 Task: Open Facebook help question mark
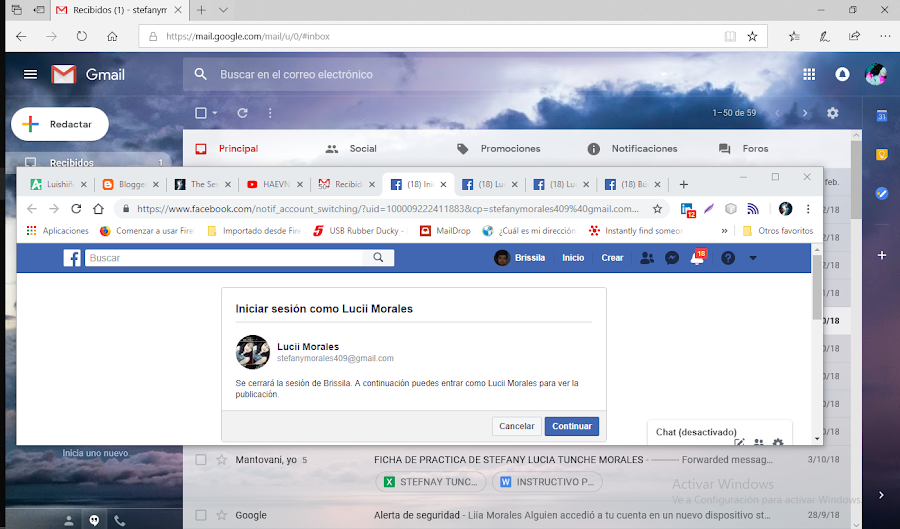(728, 258)
